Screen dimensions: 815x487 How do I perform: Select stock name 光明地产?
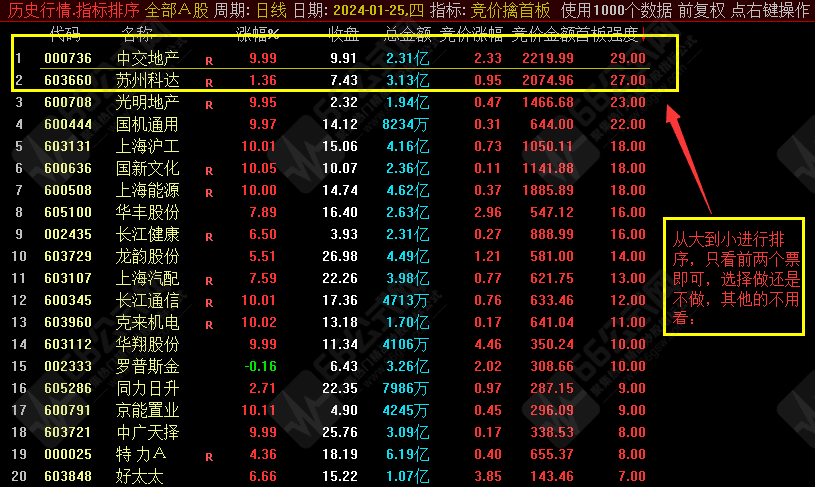point(148,102)
